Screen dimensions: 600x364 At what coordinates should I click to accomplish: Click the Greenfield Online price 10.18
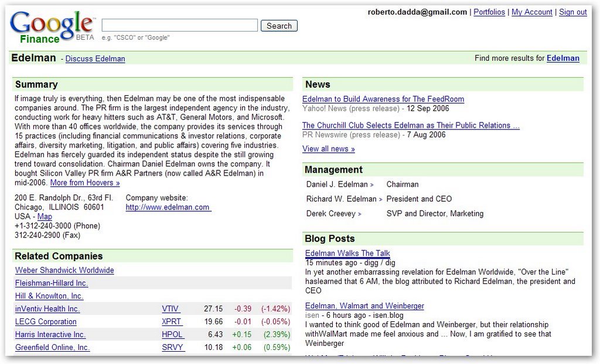click(213, 348)
